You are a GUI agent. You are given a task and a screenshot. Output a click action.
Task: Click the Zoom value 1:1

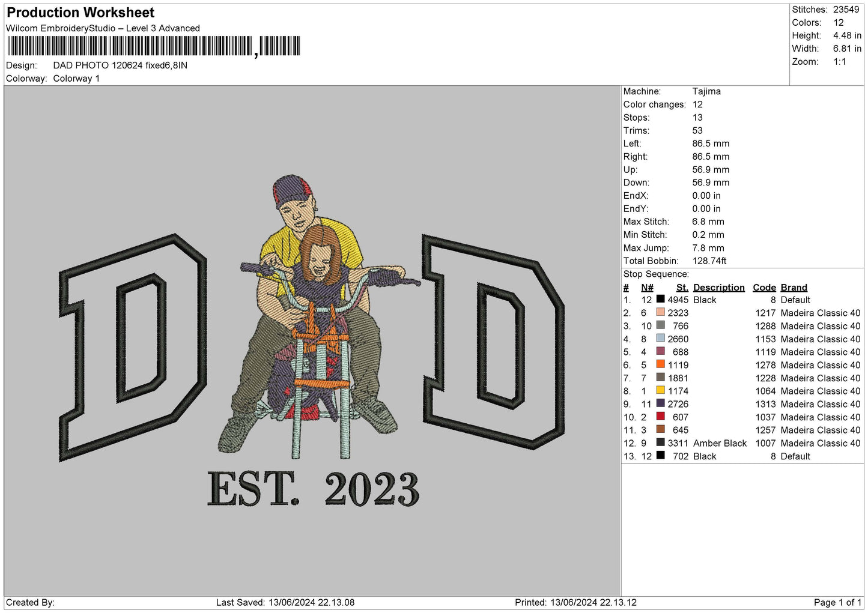click(839, 62)
